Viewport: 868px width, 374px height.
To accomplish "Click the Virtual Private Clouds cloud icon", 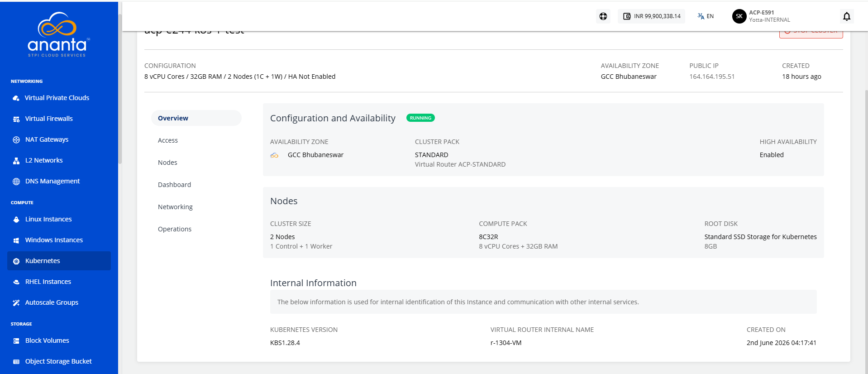I will [x=16, y=98].
